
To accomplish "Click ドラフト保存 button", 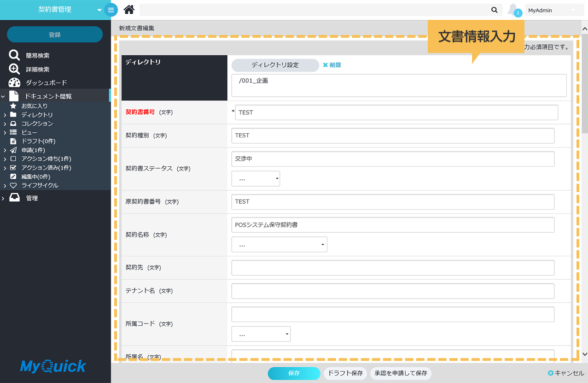I will 345,373.
